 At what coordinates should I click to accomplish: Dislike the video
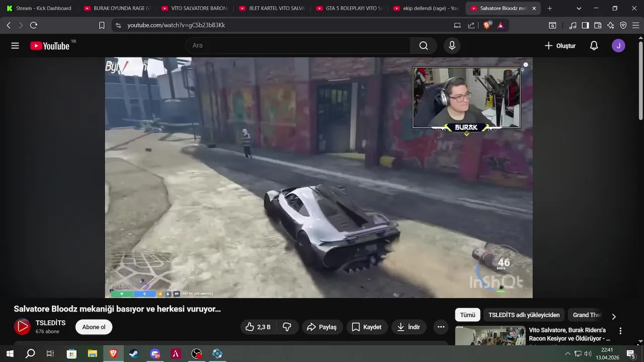pyautogui.click(x=287, y=327)
